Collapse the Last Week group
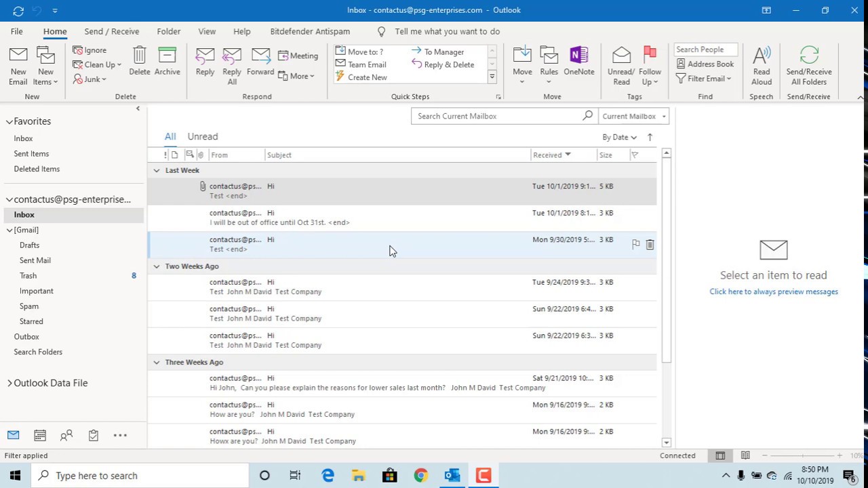Screen dimensions: 868x488 (157, 171)
